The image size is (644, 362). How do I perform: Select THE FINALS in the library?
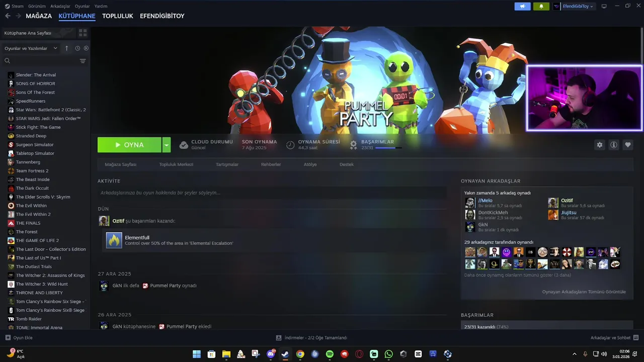(x=28, y=223)
